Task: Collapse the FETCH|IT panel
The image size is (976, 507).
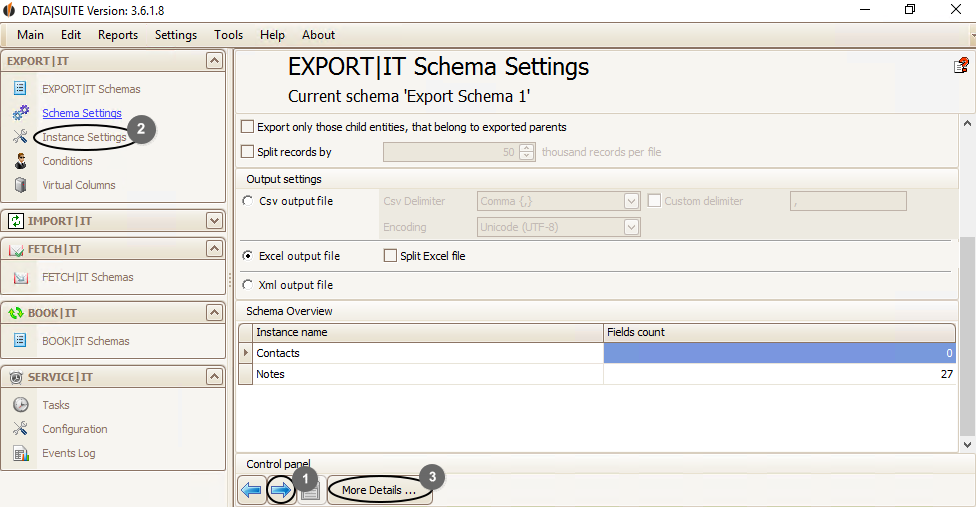Action: [x=214, y=249]
